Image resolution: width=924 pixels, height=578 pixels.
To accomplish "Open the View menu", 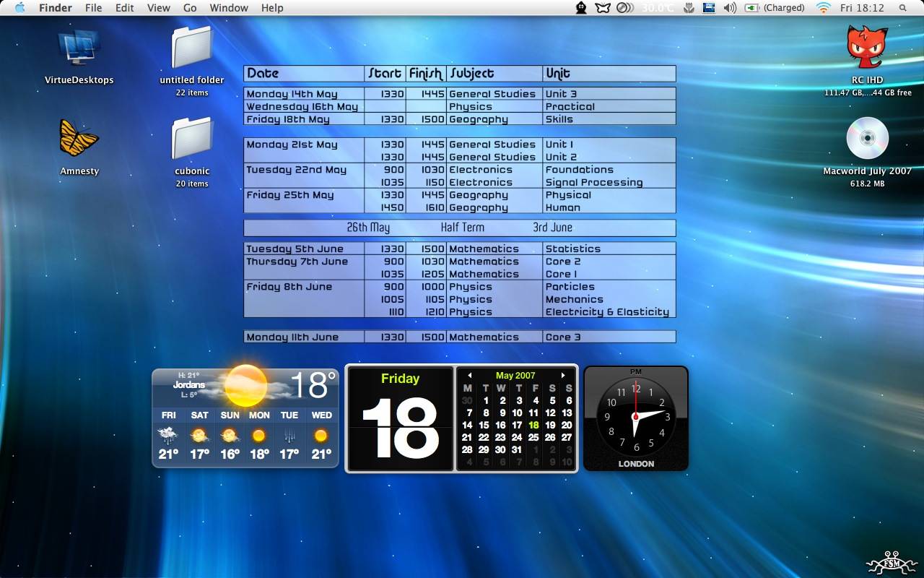I will 159,8.
